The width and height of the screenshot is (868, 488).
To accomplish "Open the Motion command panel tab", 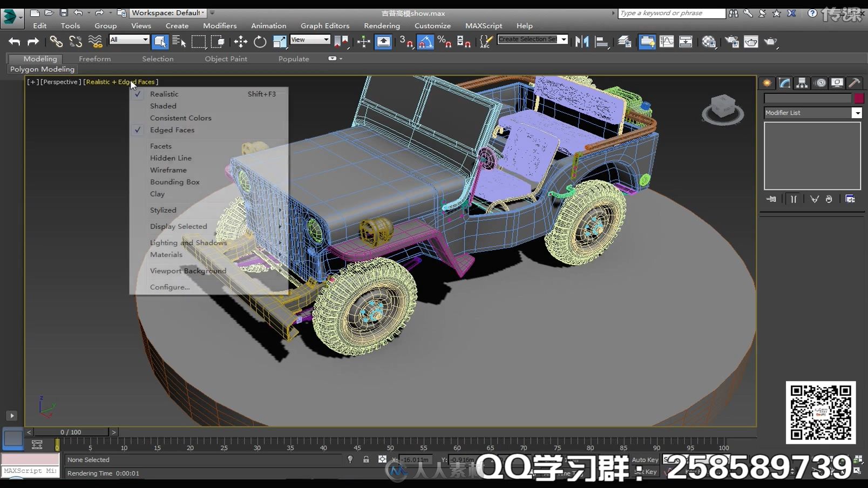I will (x=820, y=83).
